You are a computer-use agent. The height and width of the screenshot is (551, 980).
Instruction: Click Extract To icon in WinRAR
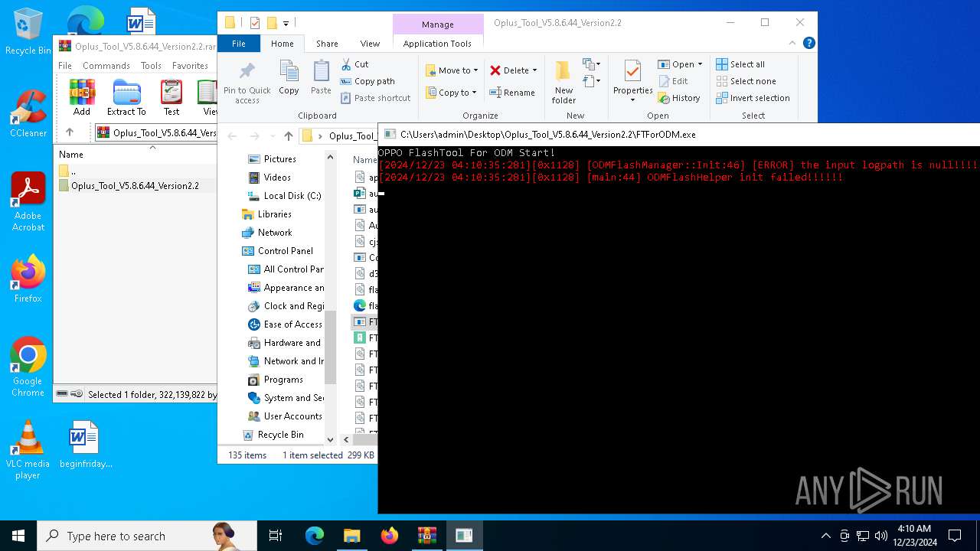tap(126, 97)
